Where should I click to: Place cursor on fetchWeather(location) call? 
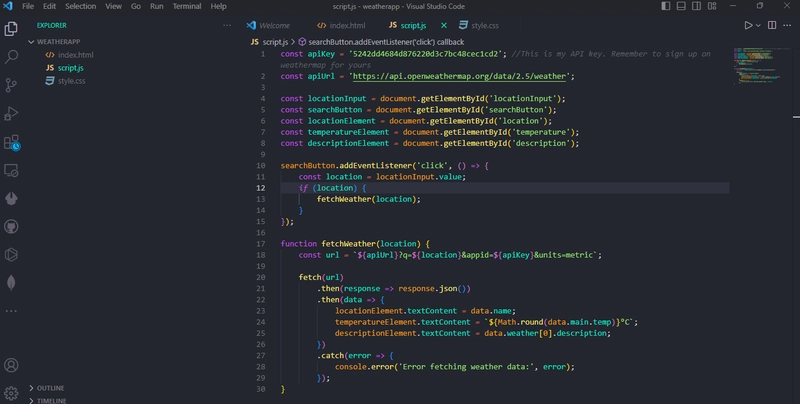coord(368,199)
